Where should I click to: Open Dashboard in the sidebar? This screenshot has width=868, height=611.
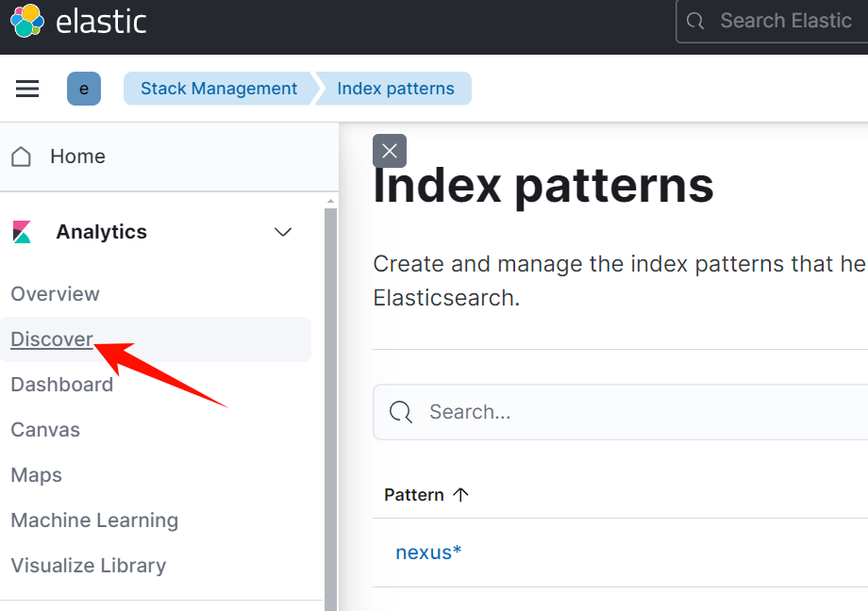click(x=62, y=385)
